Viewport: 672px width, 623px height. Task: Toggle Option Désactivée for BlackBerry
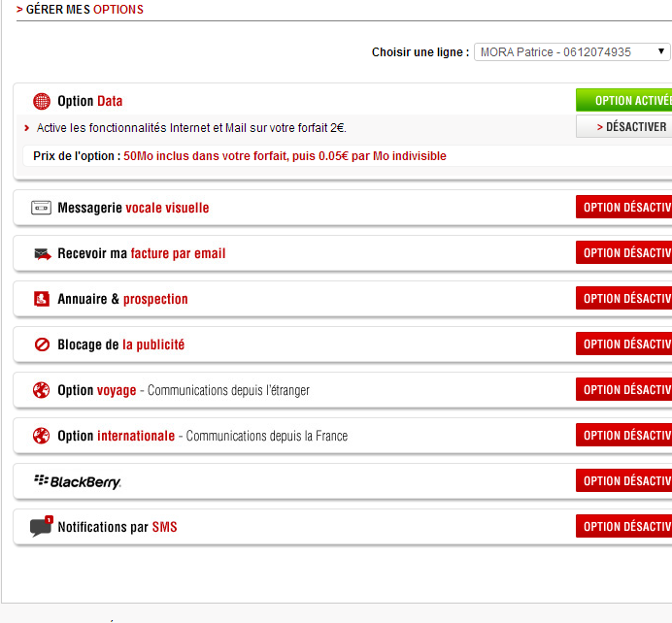(623, 481)
